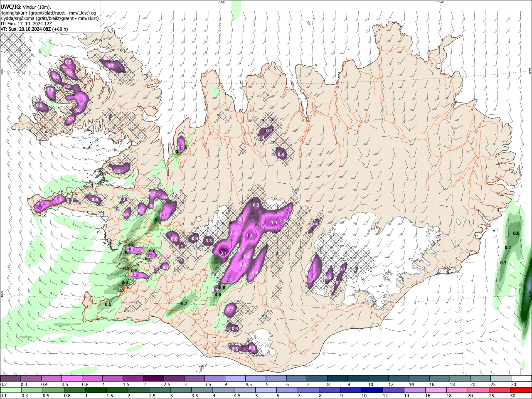
Task: Click the '1.8' snowfall value on the map
Action: point(249,236)
